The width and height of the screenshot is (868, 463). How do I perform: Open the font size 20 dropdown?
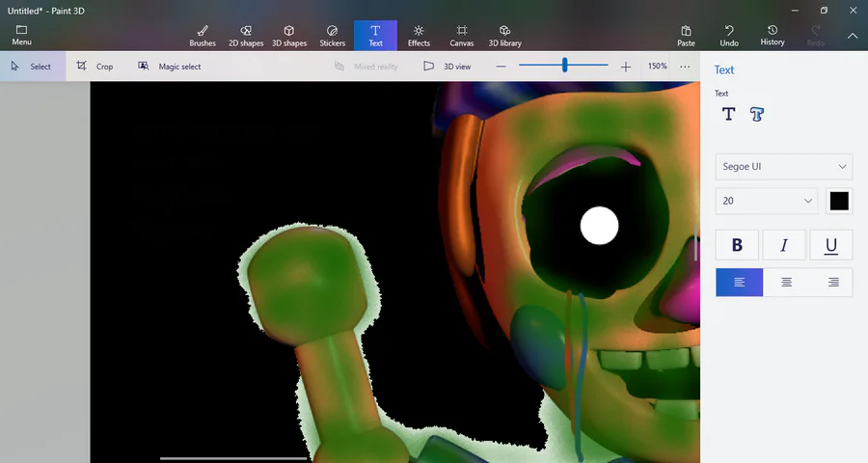[767, 201]
